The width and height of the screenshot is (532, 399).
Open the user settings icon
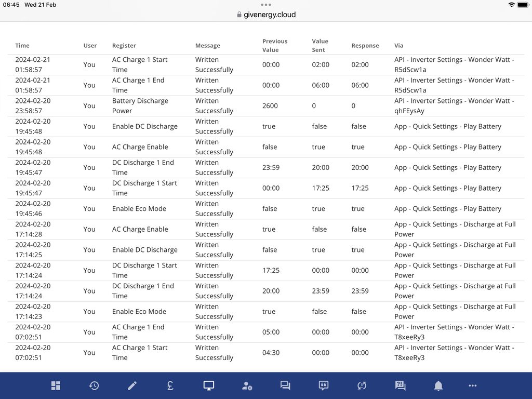click(x=247, y=385)
